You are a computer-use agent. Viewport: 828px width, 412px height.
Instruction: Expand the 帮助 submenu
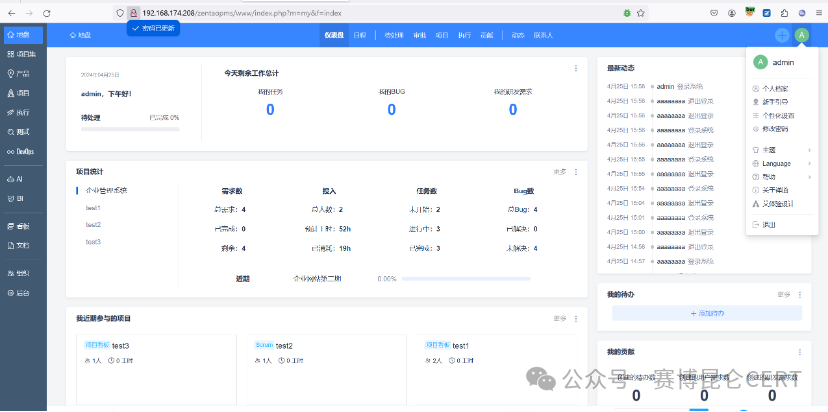[782, 177]
